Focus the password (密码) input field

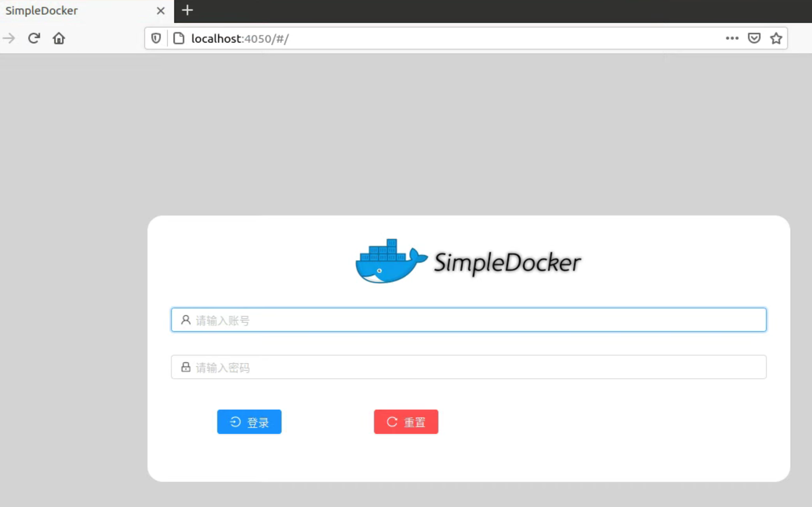468,367
